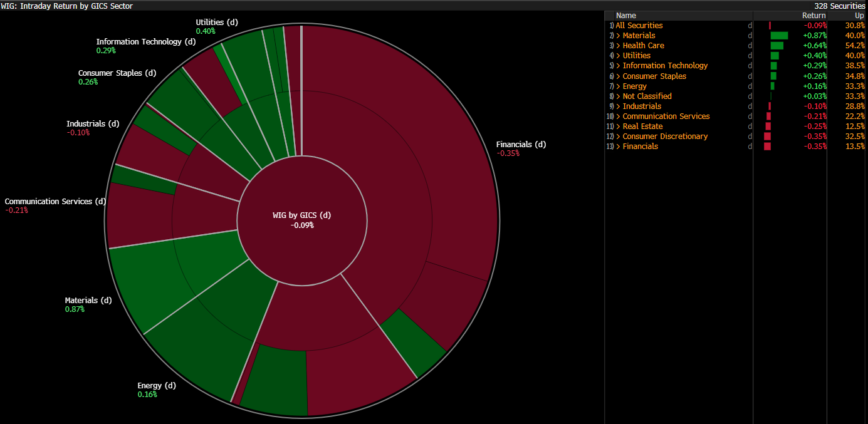Expand the Energy row chevron in table
Image resolution: width=868 pixels, height=424 pixels.
point(618,86)
